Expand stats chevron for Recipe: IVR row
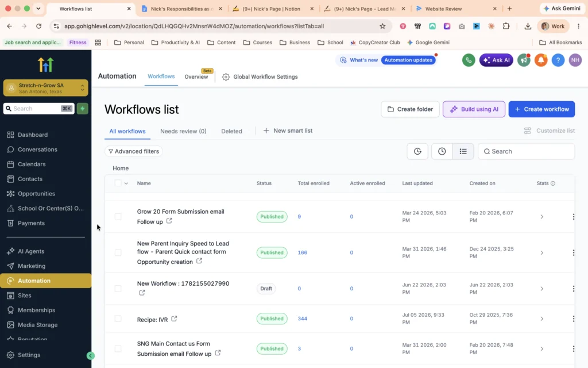This screenshot has width=588, height=368. tap(542, 319)
